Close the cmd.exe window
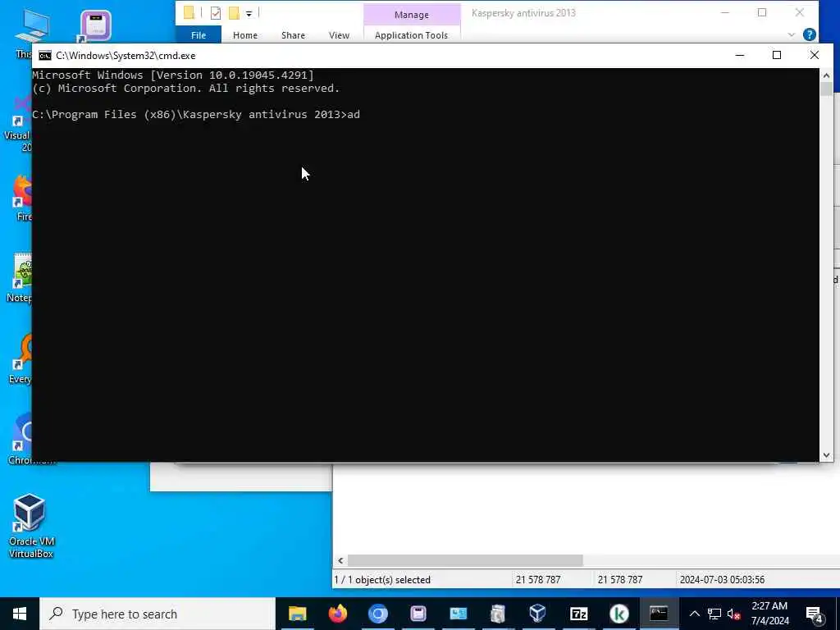The height and width of the screenshot is (630, 840). click(815, 55)
